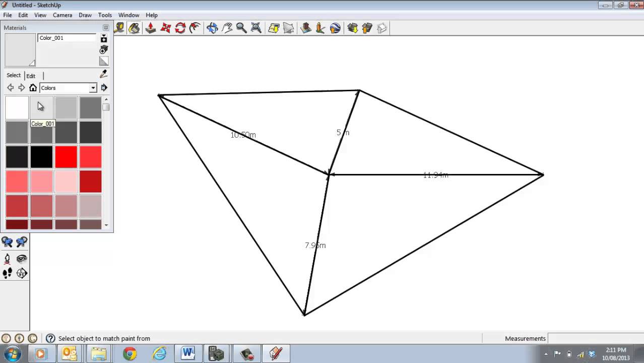Screen dimensions: 644x363
Task: Select the Section Plane tool
Action: [x=22, y=273]
